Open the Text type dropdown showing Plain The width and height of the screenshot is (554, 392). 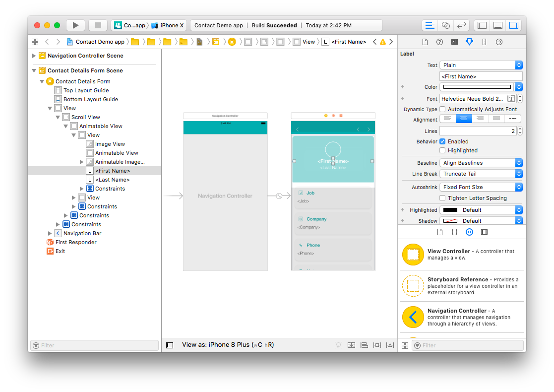coord(481,65)
